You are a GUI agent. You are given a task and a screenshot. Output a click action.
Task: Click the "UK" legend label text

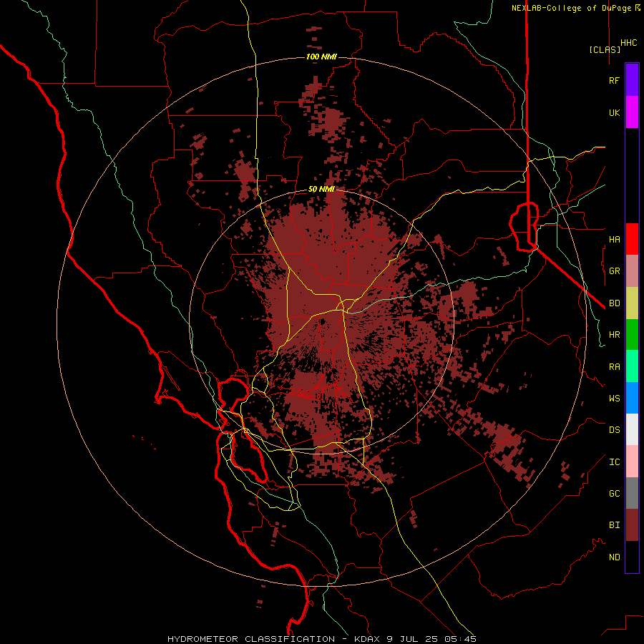(x=614, y=113)
